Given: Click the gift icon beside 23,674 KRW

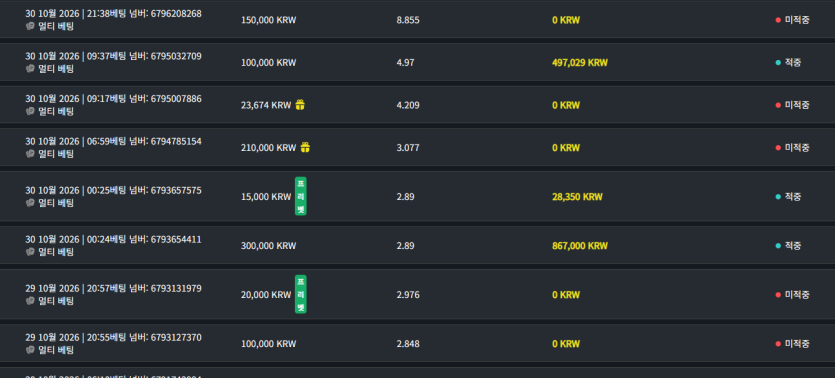Looking at the screenshot, I should point(300,105).
